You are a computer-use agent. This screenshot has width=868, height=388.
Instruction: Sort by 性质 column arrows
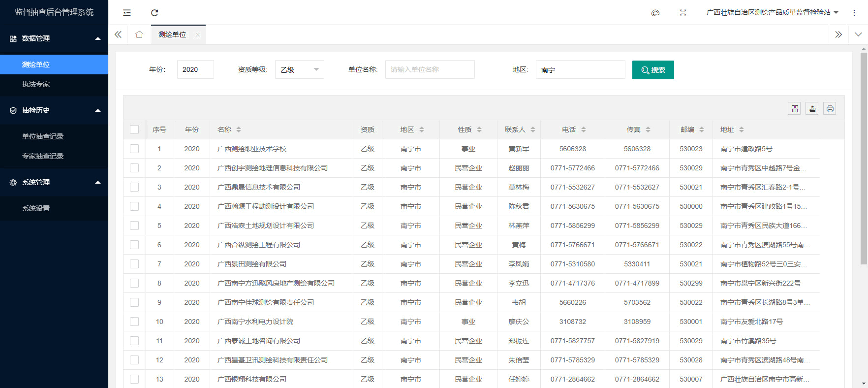(479, 129)
